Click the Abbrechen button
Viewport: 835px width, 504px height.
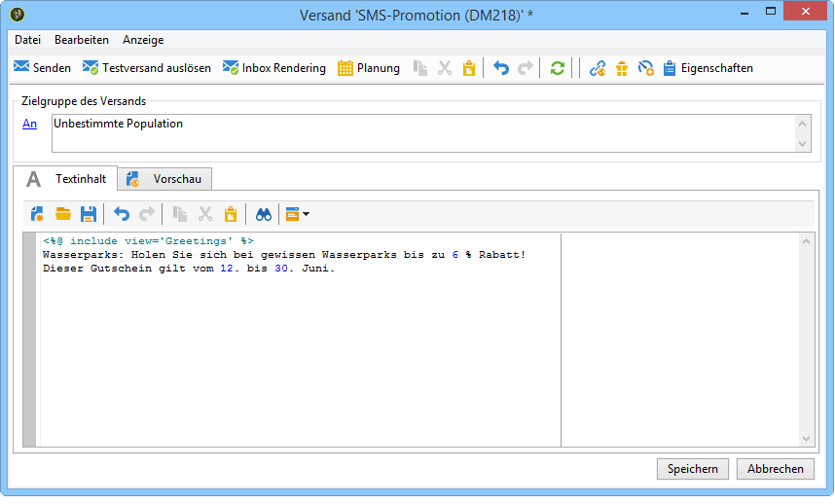(x=776, y=469)
